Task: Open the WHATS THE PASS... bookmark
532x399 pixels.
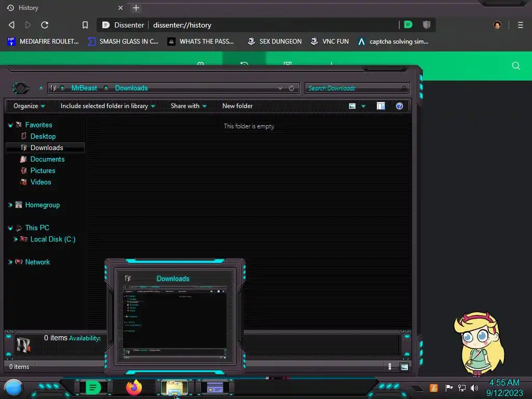Action: [x=201, y=42]
